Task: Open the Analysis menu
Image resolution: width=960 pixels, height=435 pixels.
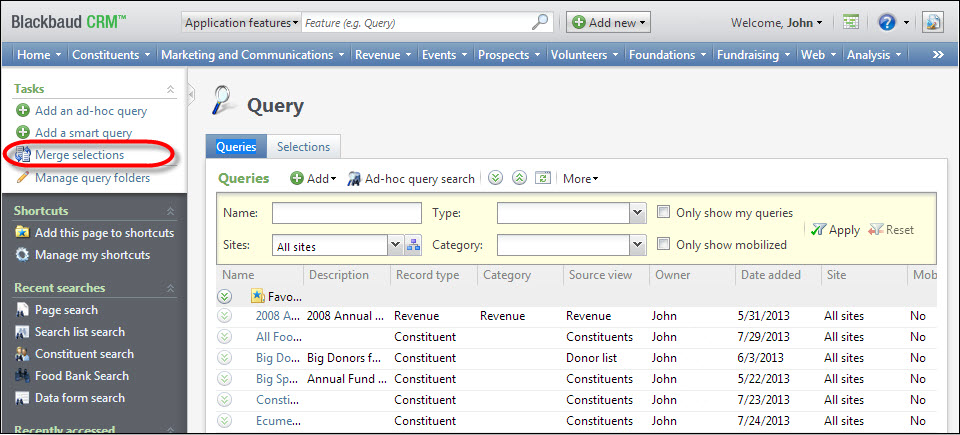Action: point(874,55)
